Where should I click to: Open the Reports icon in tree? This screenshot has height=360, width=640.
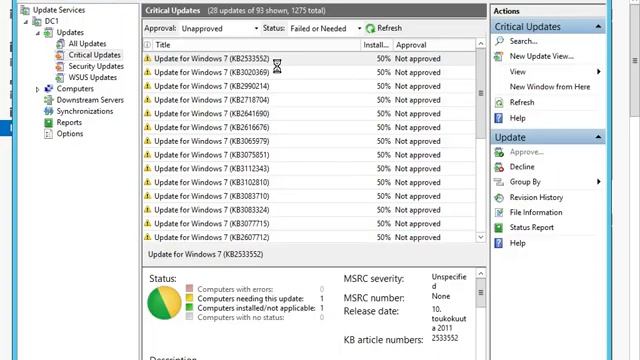(x=49, y=122)
